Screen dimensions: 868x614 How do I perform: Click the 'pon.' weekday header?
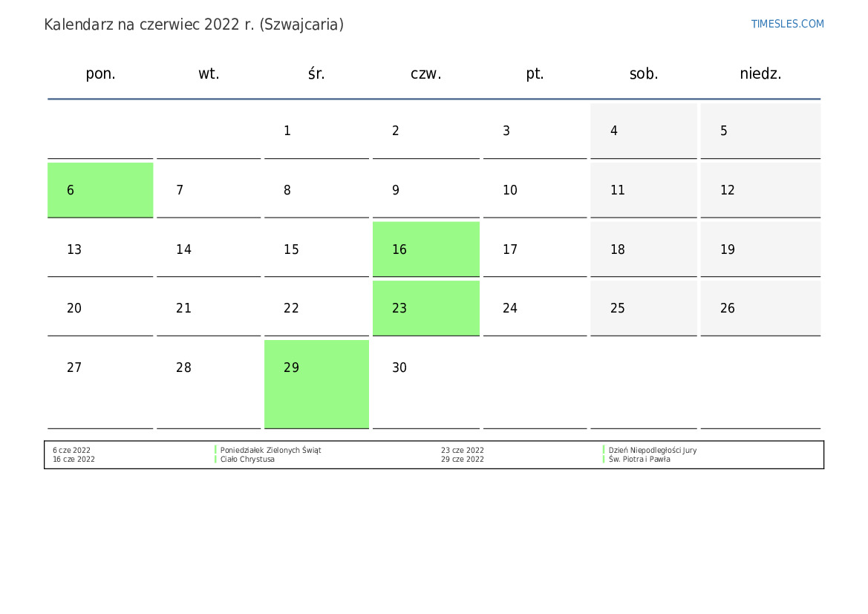point(100,74)
